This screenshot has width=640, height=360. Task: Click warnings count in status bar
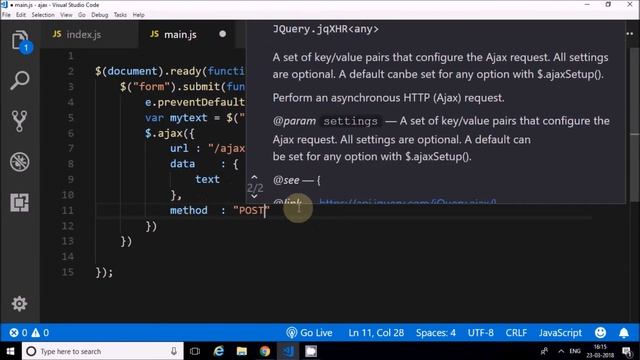[40, 333]
